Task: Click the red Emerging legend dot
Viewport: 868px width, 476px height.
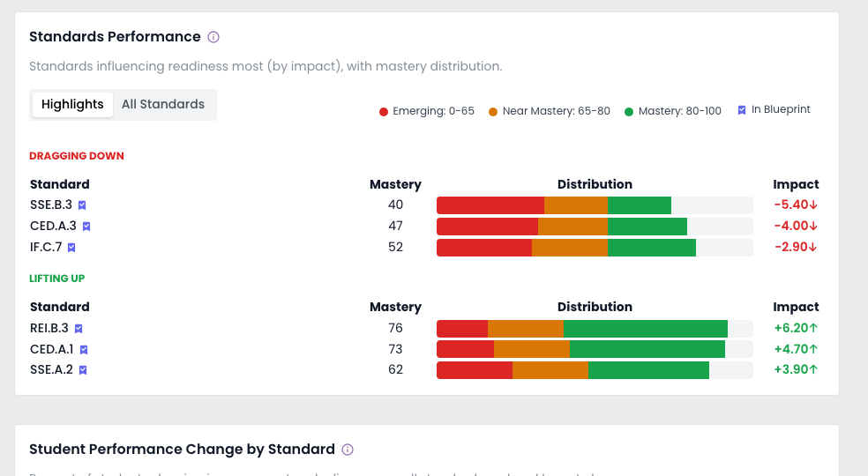Action: pyautogui.click(x=384, y=112)
